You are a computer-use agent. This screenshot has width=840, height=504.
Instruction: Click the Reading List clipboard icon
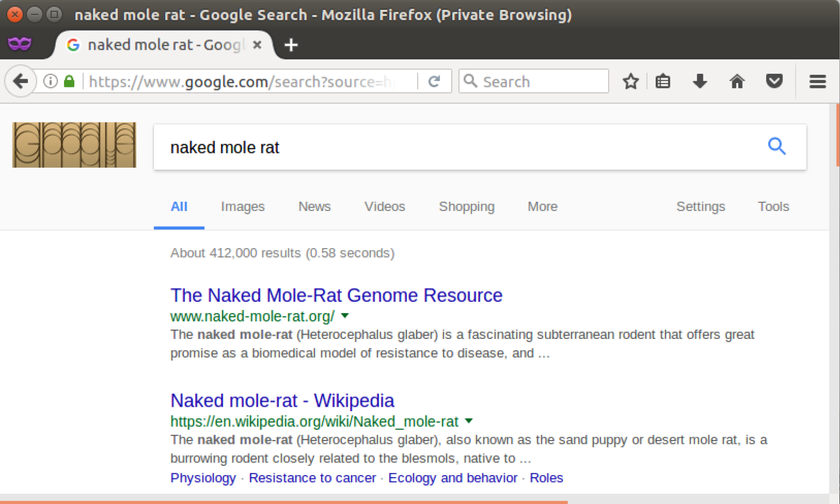point(663,81)
